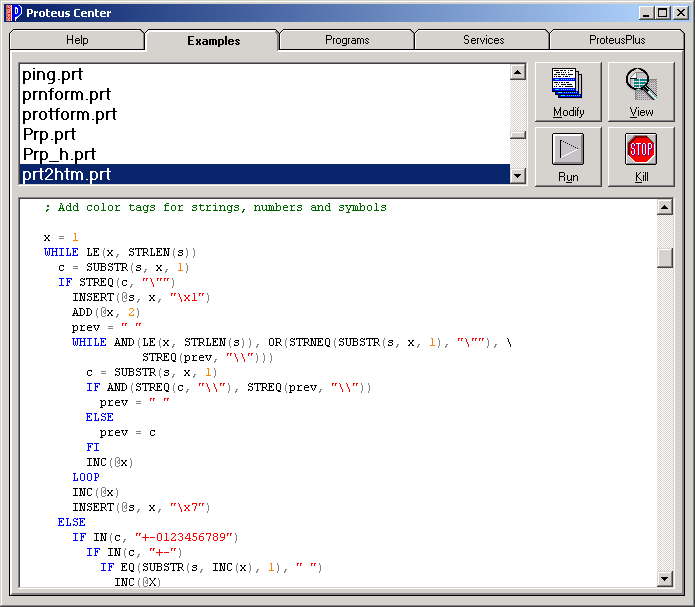Image resolution: width=695 pixels, height=607 pixels.
Task: Select Prp.prt in the list
Action: 265,134
